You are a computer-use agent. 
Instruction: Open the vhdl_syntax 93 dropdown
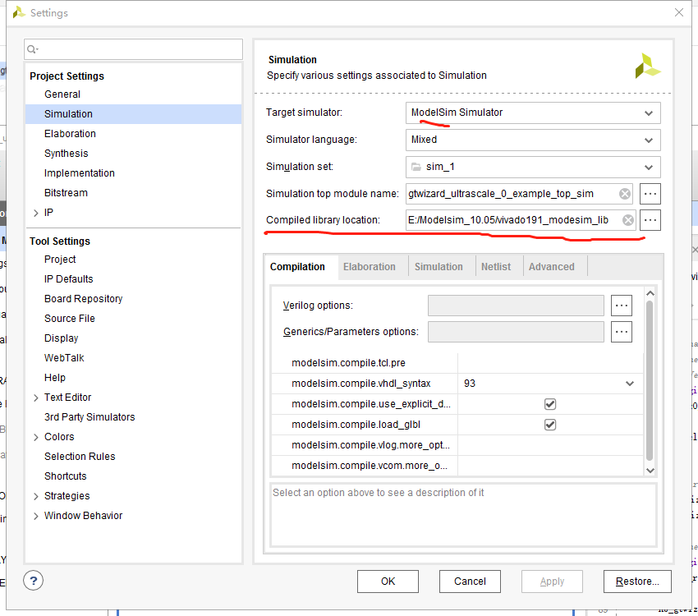coord(630,384)
